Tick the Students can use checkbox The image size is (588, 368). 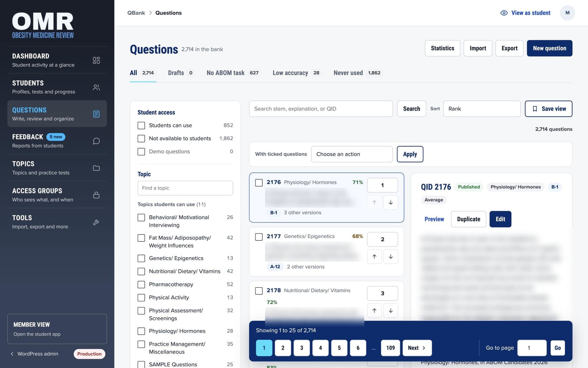141,125
